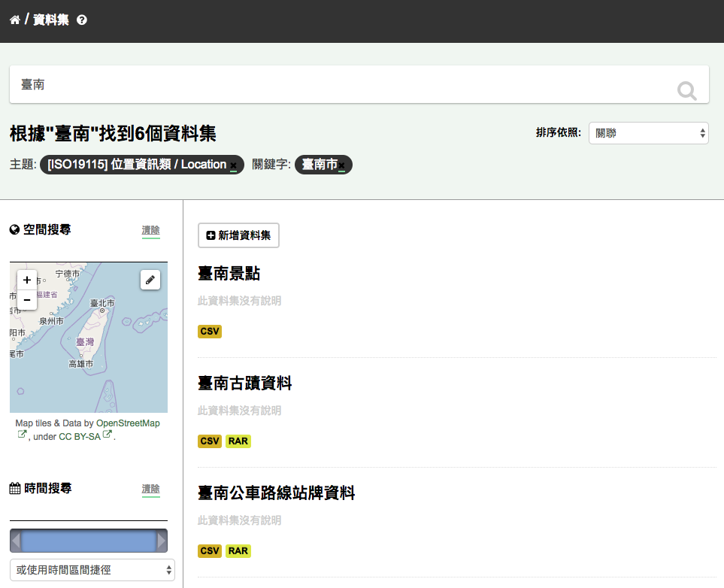Click the 資料集 breadcrumb link
This screenshot has height=588, width=724.
51,20
